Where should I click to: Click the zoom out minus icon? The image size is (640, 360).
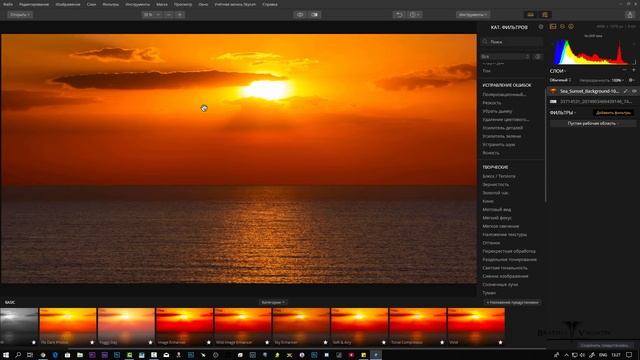pos(168,15)
